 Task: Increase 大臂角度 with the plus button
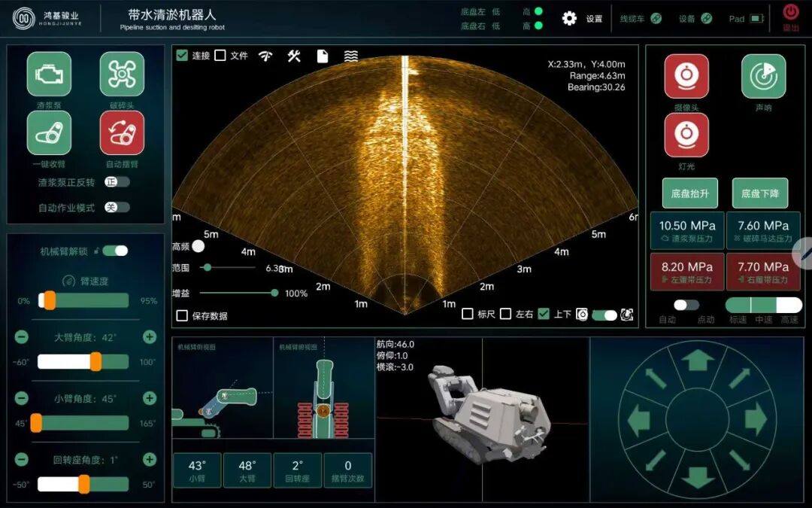pyautogui.click(x=150, y=337)
